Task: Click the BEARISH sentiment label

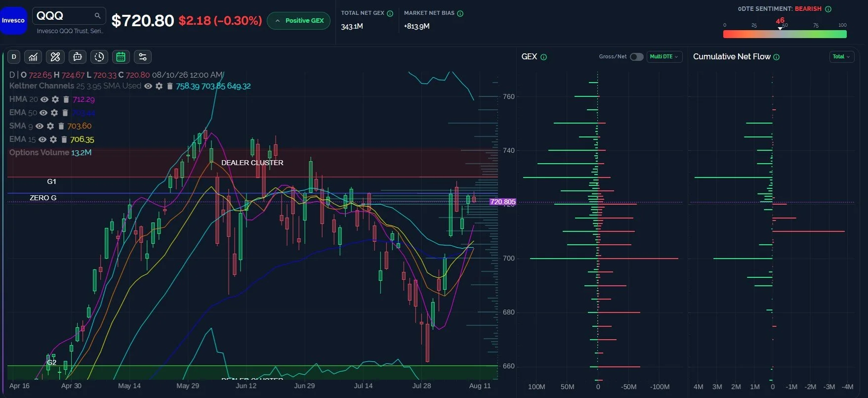Action: coord(808,9)
